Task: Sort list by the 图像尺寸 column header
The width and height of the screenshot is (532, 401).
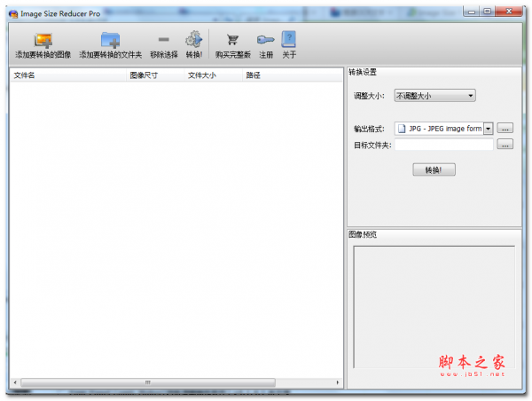Action: [x=155, y=75]
